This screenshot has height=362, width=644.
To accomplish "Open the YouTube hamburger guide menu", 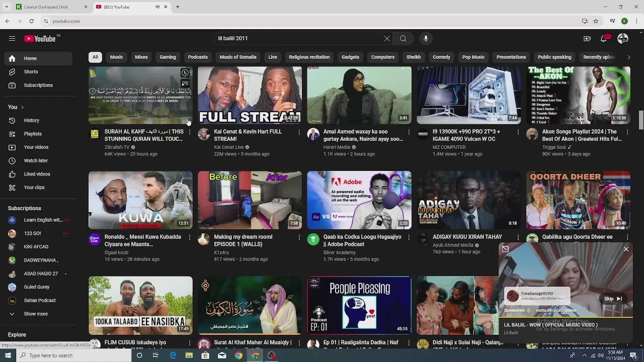I will point(12,38).
